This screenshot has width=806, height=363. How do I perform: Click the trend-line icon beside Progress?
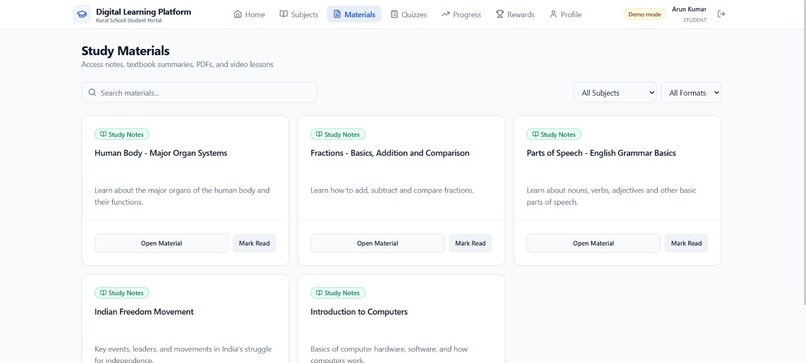click(x=446, y=14)
